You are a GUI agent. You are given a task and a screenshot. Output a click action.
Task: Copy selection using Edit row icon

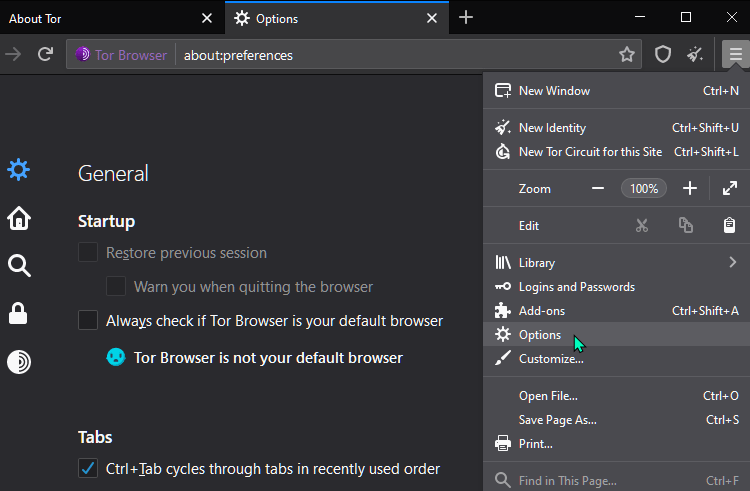click(x=685, y=225)
